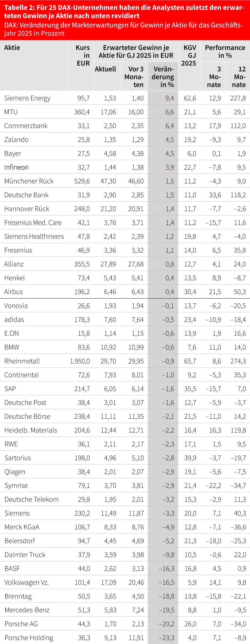Select the "Vor 3 Monaten" column header
The height and width of the screenshot is (644, 250).
coord(134,77)
